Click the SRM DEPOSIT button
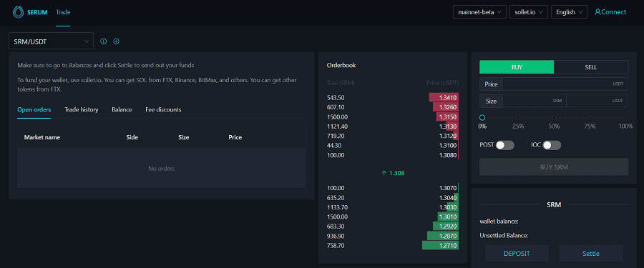This screenshot has width=644, height=268. pos(517,253)
